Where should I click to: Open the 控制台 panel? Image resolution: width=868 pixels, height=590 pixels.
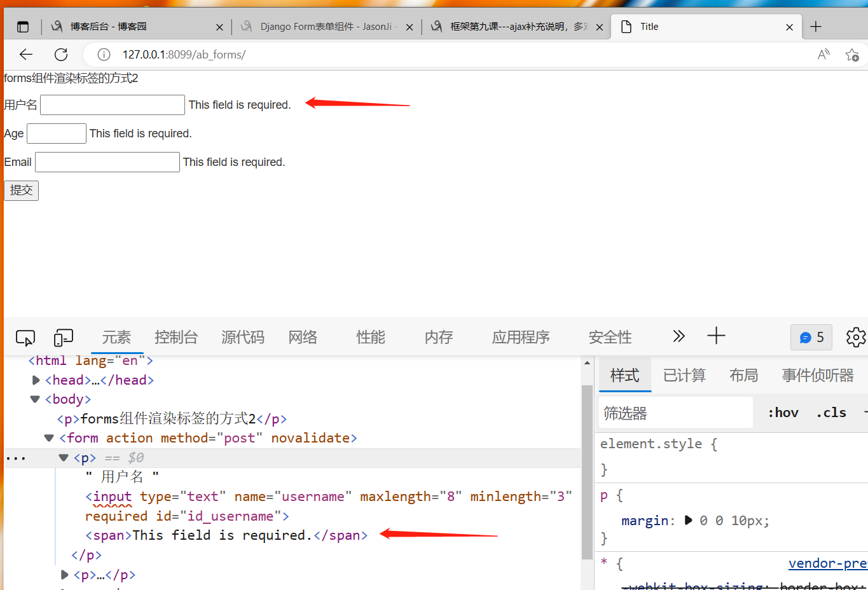176,338
